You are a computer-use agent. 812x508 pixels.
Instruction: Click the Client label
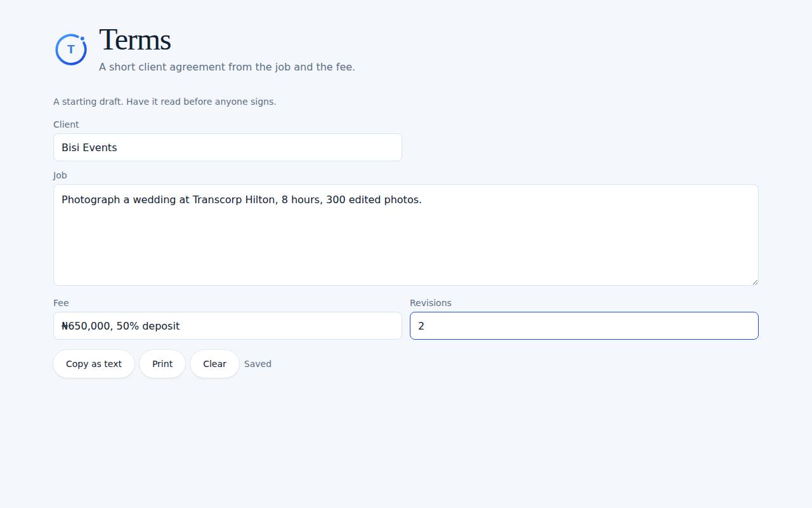66,124
